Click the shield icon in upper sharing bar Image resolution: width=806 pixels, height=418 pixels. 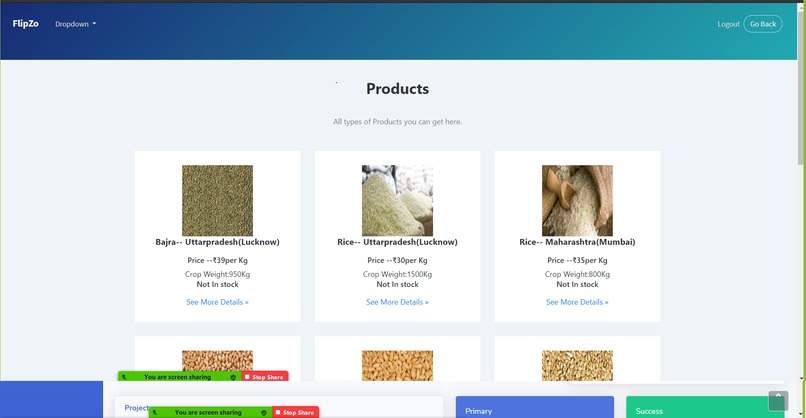click(x=233, y=377)
